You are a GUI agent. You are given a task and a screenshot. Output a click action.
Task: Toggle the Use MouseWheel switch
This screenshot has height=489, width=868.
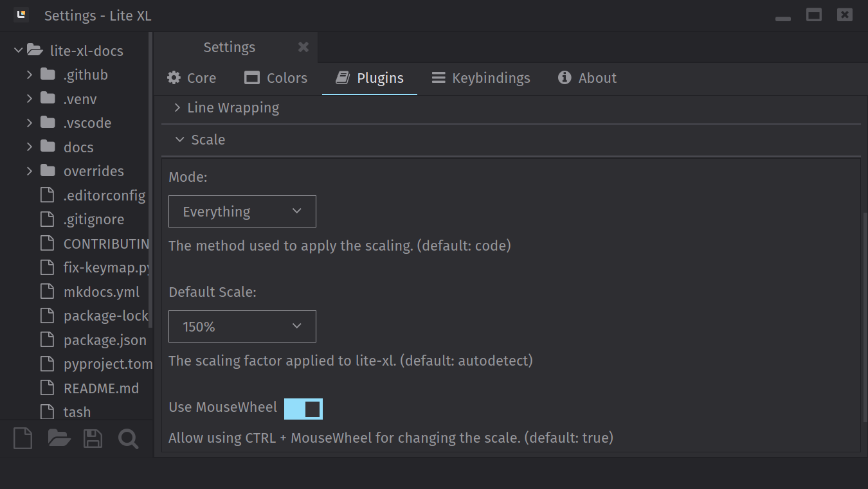pyautogui.click(x=303, y=409)
